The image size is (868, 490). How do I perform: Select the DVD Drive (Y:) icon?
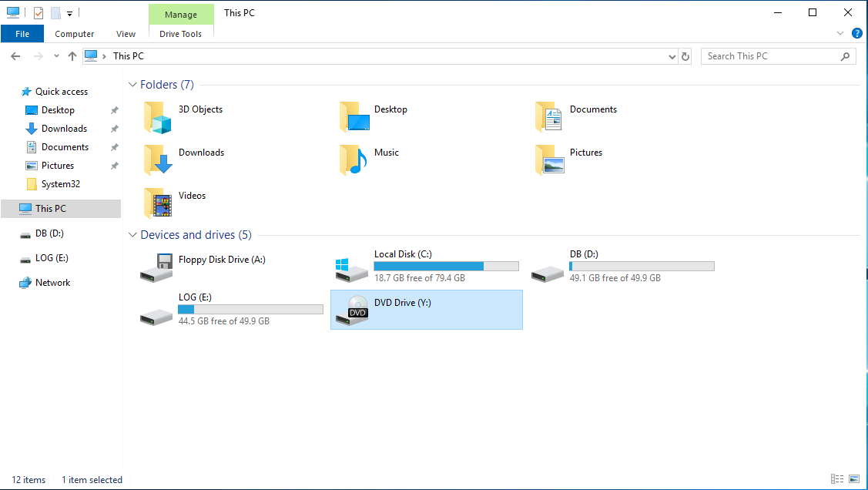352,310
